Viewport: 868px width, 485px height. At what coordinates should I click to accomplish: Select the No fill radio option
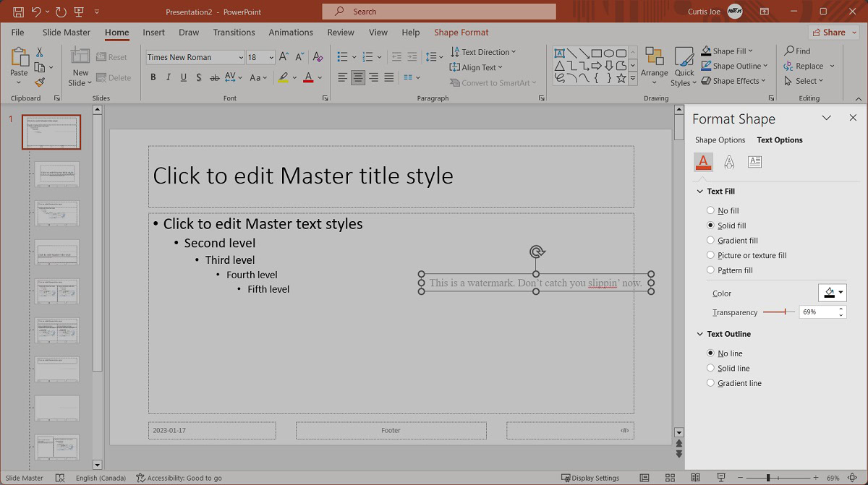click(710, 211)
